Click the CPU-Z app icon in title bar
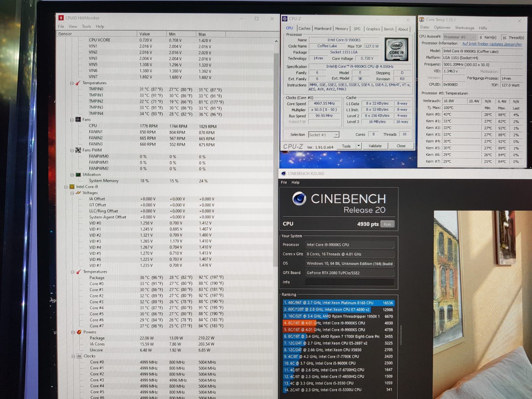Screen dimensions: 532x399 coord(285,19)
